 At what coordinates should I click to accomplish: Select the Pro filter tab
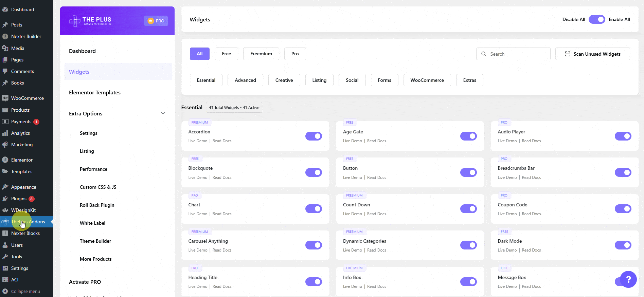(295, 54)
